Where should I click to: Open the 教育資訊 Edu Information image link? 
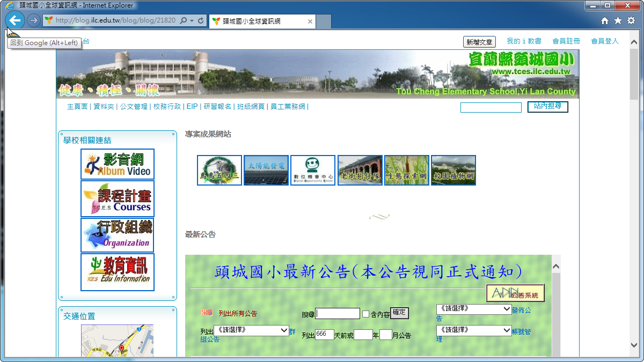(118, 272)
